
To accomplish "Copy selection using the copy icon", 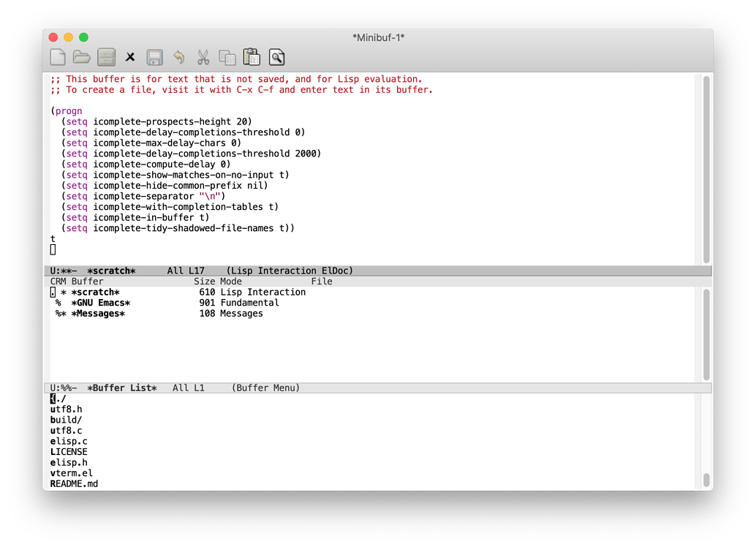I will (x=227, y=57).
